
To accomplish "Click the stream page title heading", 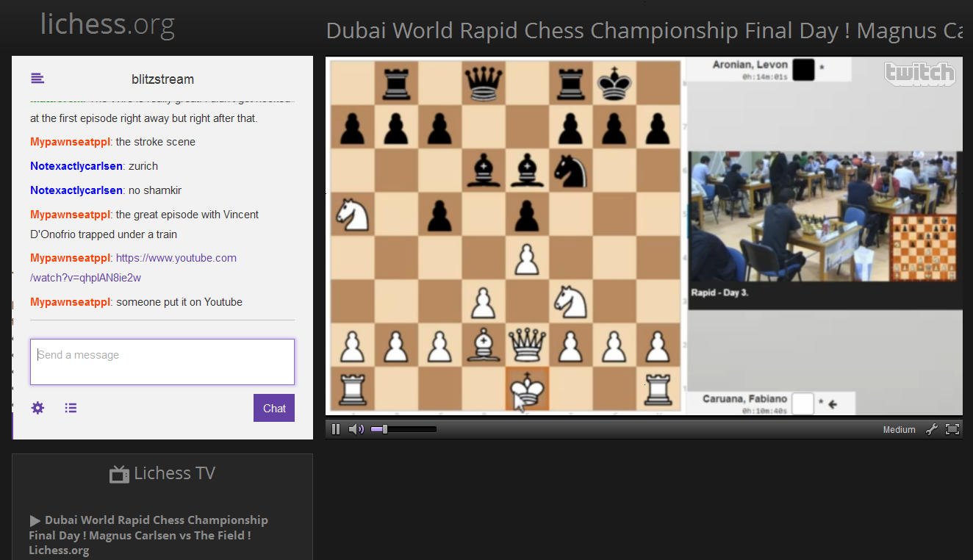I will 644,31.
